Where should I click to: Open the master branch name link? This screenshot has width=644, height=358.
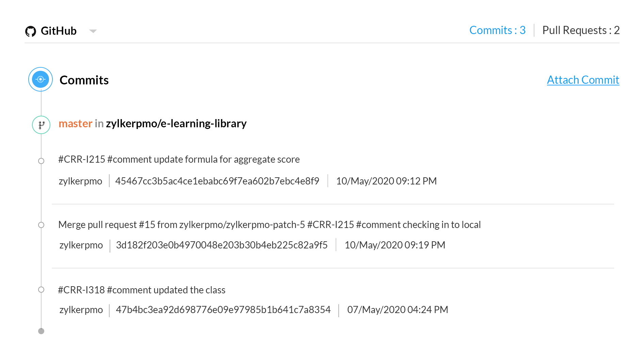(75, 124)
